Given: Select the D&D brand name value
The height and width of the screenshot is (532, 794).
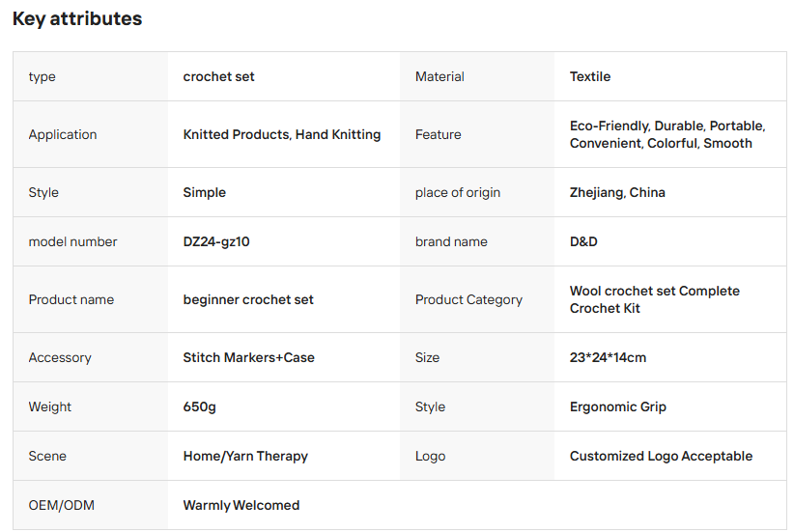Looking at the screenshot, I should [583, 242].
